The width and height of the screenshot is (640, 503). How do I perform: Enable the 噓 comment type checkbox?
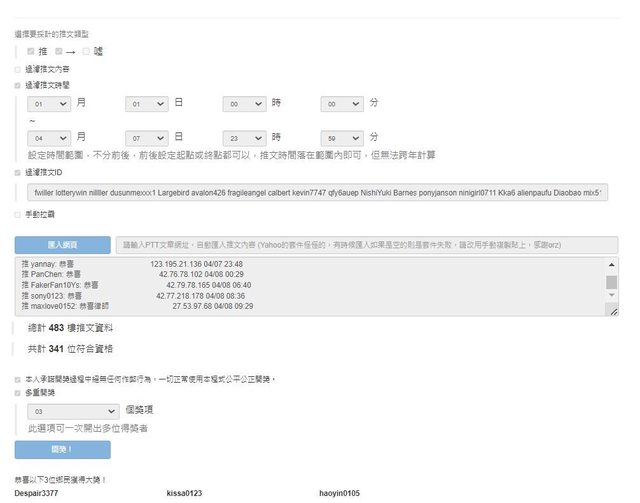point(87,51)
